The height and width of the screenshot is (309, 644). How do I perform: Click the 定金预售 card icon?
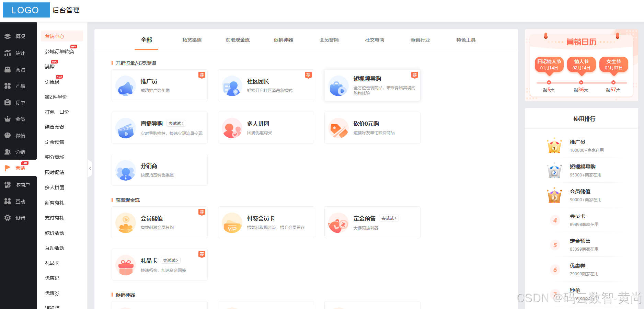pos(338,223)
